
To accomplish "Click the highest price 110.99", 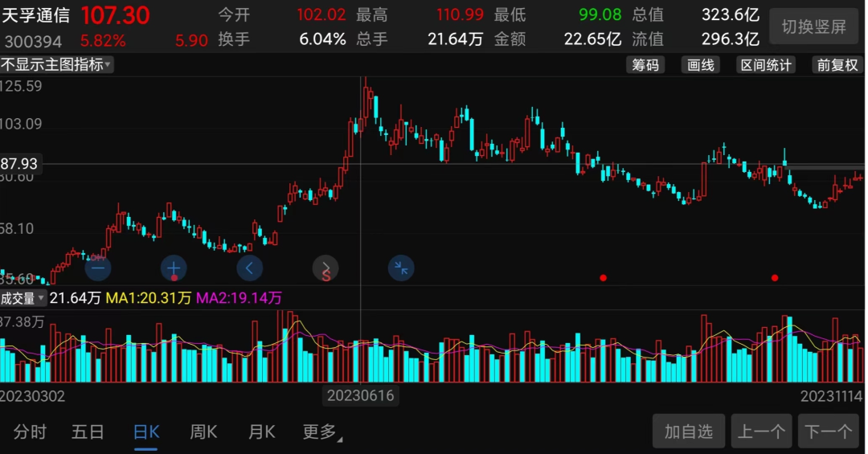I will tap(460, 14).
